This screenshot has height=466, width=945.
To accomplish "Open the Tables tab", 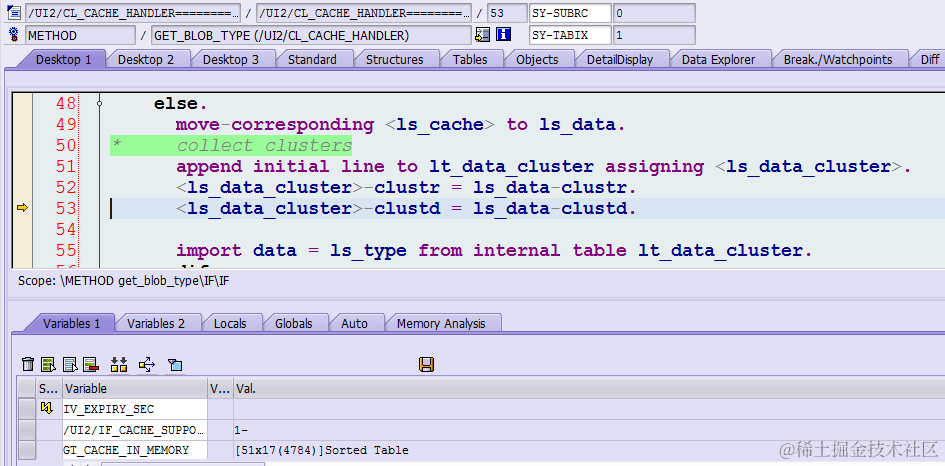I will pyautogui.click(x=470, y=60).
